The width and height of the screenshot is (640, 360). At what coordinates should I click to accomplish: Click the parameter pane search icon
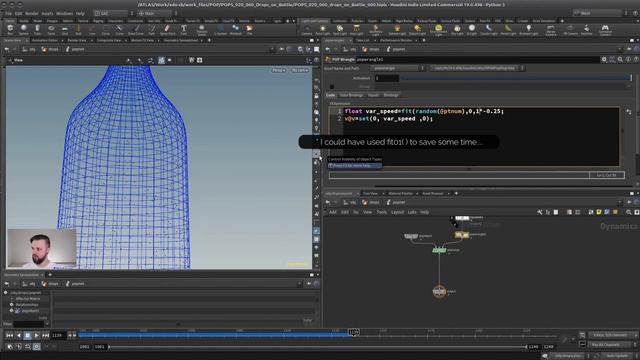[x=620, y=60]
